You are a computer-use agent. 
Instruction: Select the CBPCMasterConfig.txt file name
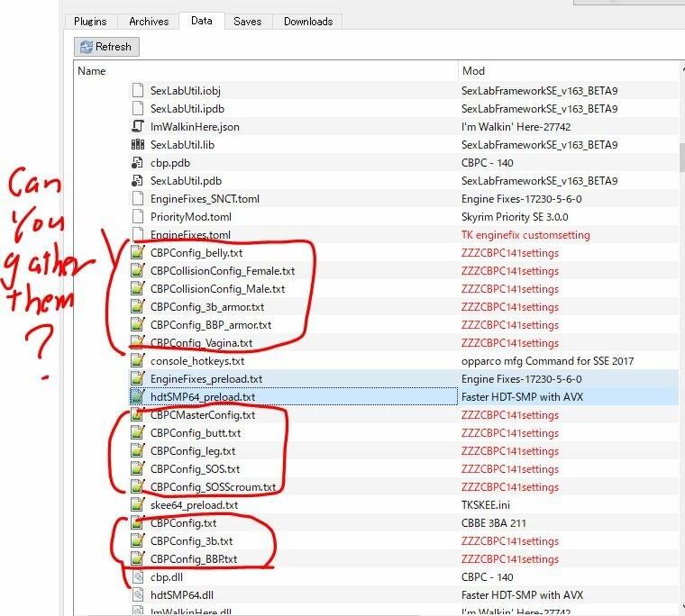coord(203,415)
